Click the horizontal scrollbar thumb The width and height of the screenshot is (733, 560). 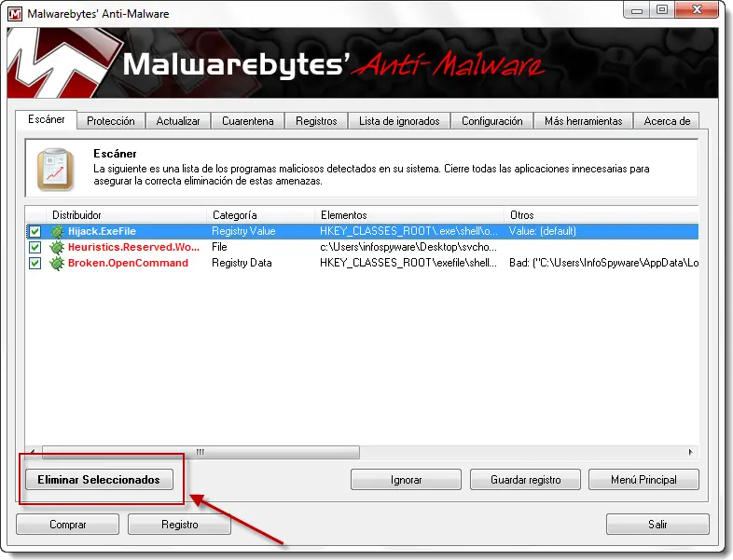tap(201, 452)
